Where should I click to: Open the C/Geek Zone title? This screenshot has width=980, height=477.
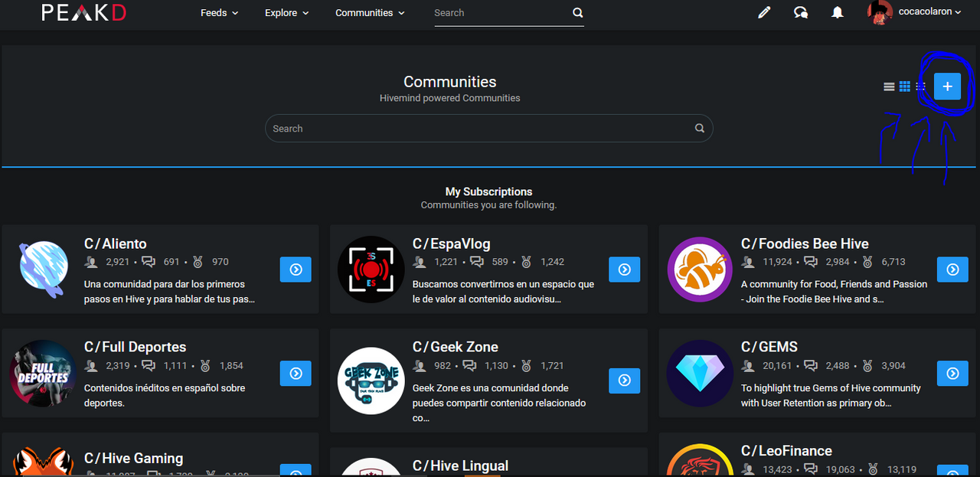(x=455, y=348)
